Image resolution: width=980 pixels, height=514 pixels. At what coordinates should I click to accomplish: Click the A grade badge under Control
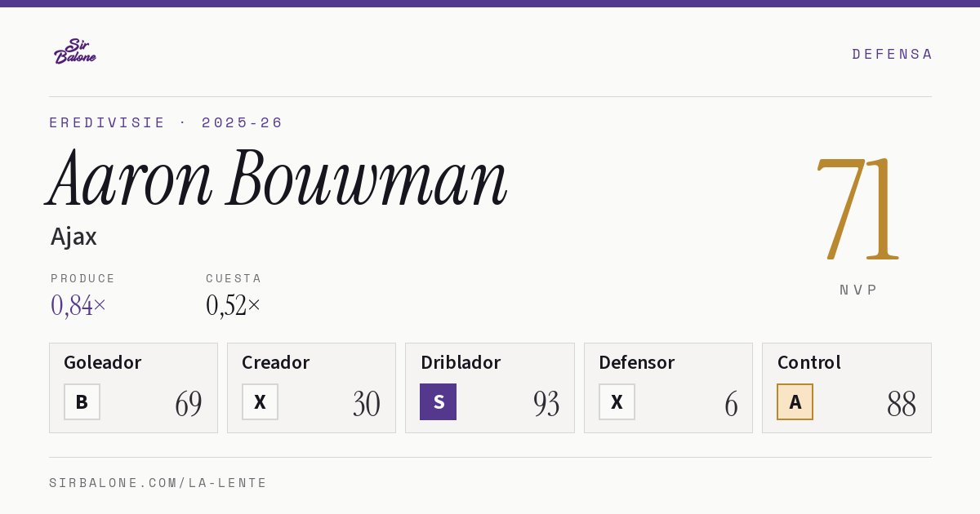795,401
